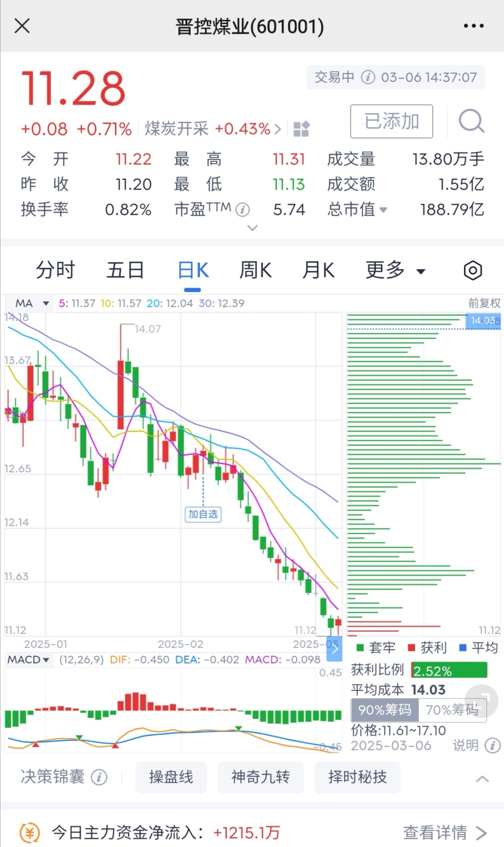Open the grid widget icon next to 煤炭开采

coord(301,128)
